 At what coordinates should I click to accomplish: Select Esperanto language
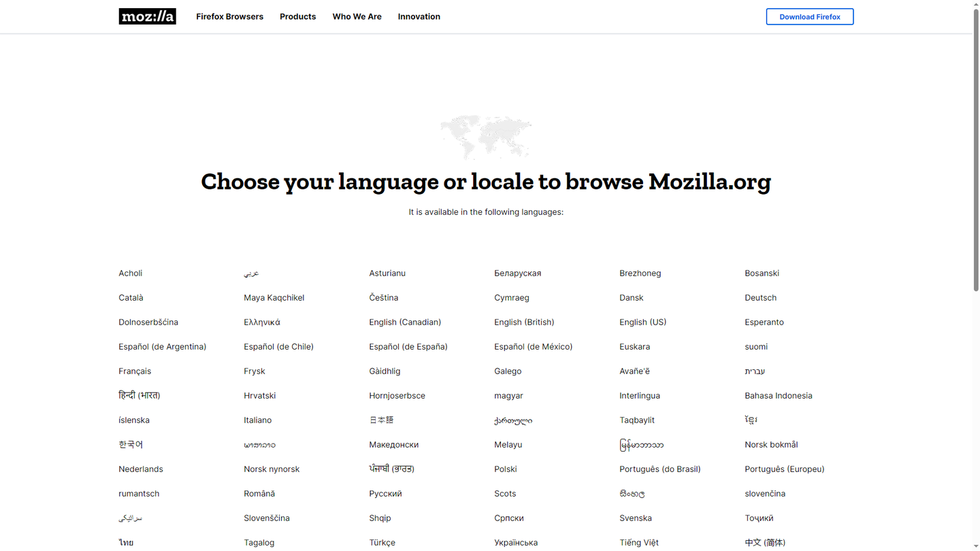(764, 322)
